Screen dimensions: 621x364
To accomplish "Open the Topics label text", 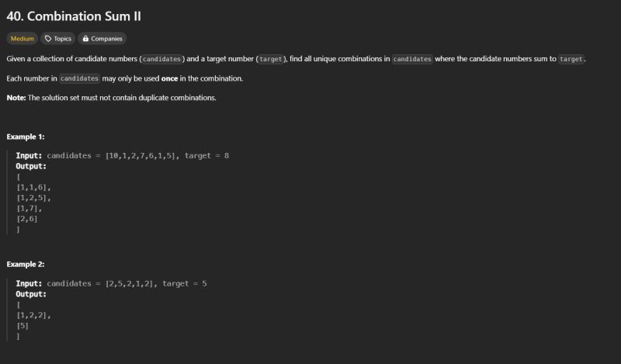I will pos(63,39).
